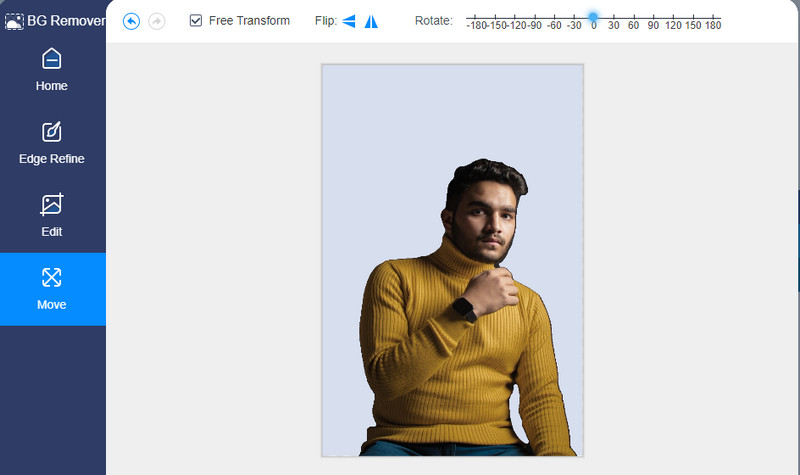Click the Rotate slider handle
800x475 pixels.
[593, 17]
